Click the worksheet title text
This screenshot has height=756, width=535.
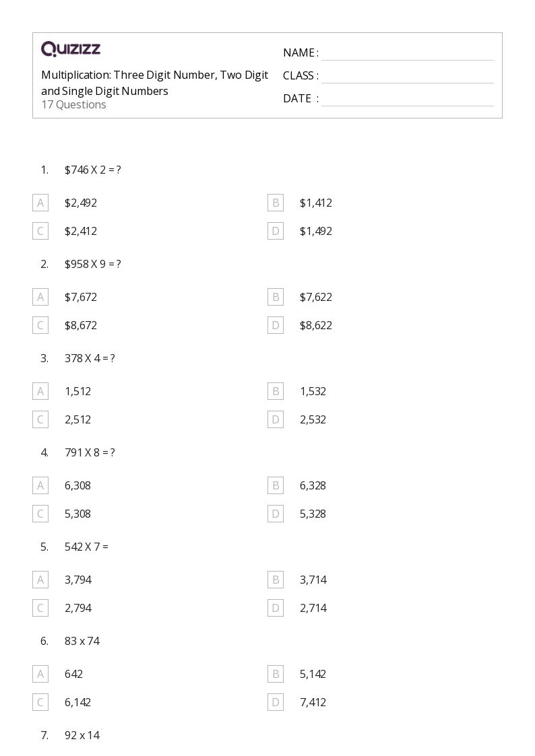[154, 83]
